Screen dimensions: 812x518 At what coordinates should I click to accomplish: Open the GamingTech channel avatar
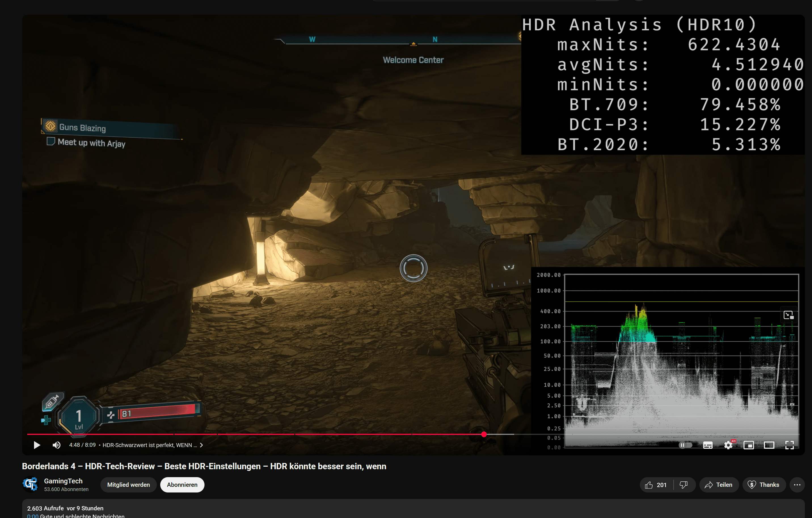(31, 484)
